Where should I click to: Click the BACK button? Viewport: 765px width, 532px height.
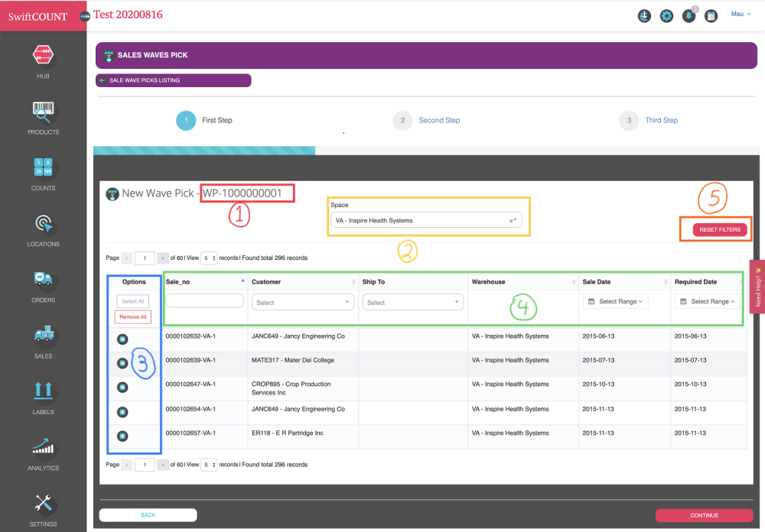[148, 515]
